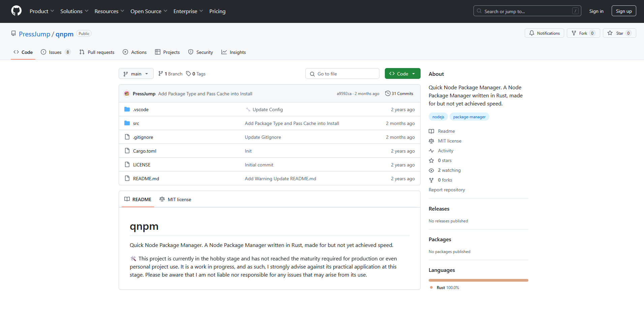Screen dimensions: 644x315
Task: Click the tags icon next to 0 Tags
Action: coord(188,74)
